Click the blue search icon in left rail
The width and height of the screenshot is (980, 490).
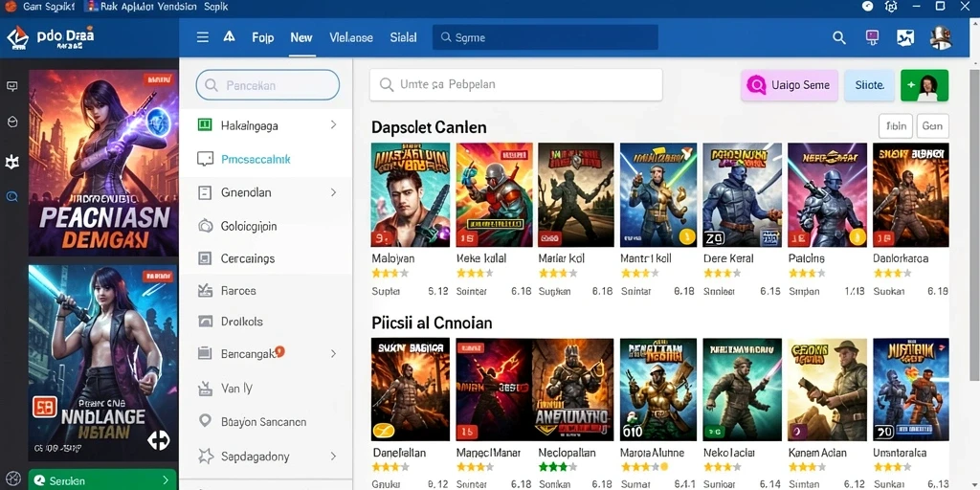pos(11,197)
